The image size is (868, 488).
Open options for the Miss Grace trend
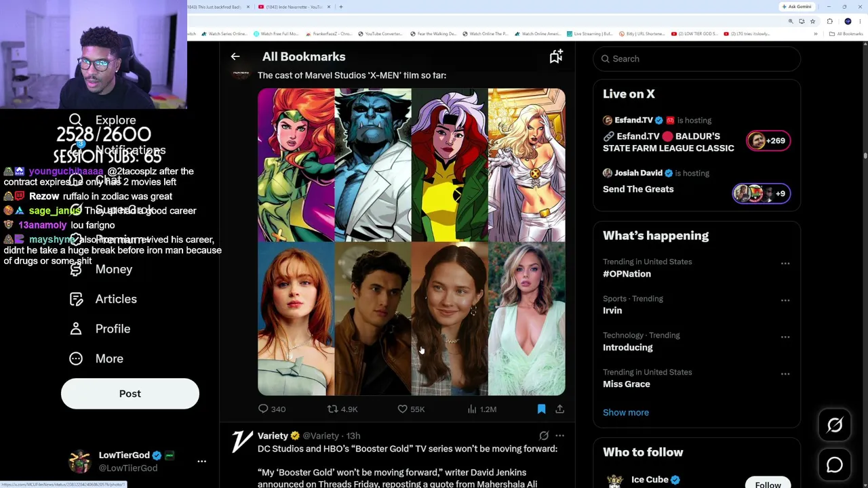785,373
